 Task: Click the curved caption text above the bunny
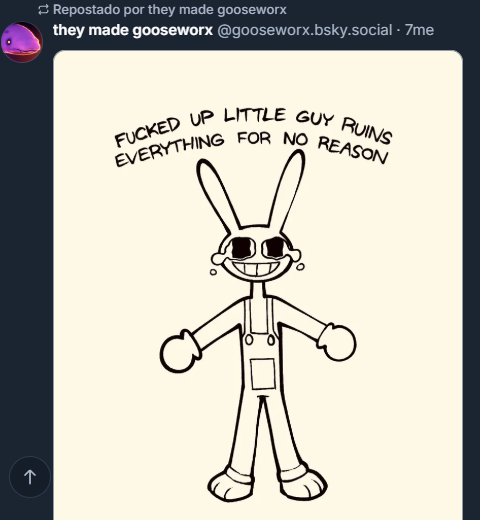tap(253, 137)
